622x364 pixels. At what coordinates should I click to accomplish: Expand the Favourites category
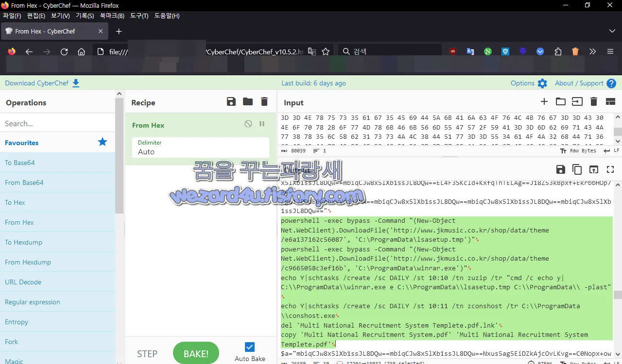coord(57,143)
